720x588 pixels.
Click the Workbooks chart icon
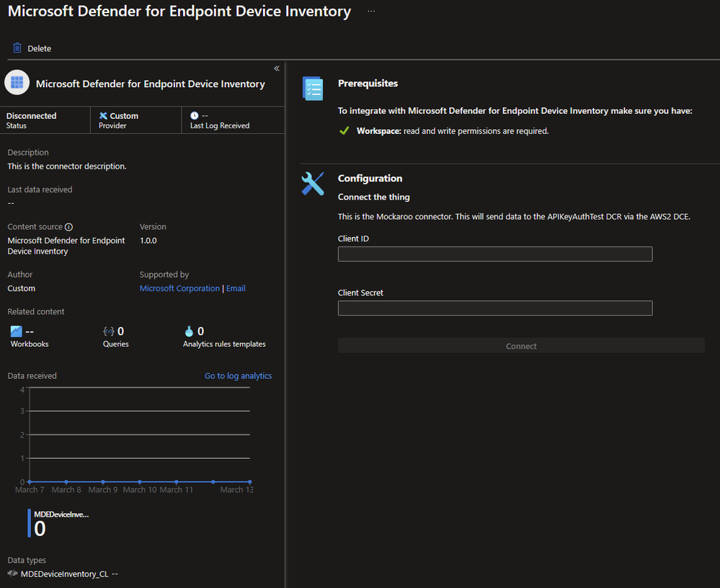16,331
